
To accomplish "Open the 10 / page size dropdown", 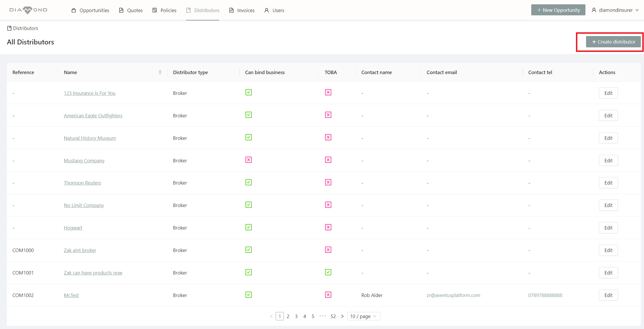I will click(x=363, y=316).
